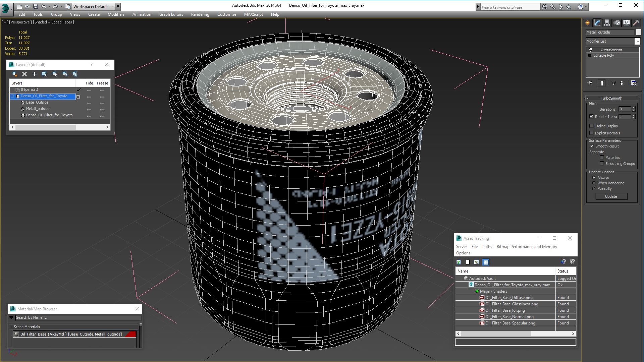The width and height of the screenshot is (644, 362).
Task: Click Highlight Selected Objects' Layers icon
Action: point(55,74)
